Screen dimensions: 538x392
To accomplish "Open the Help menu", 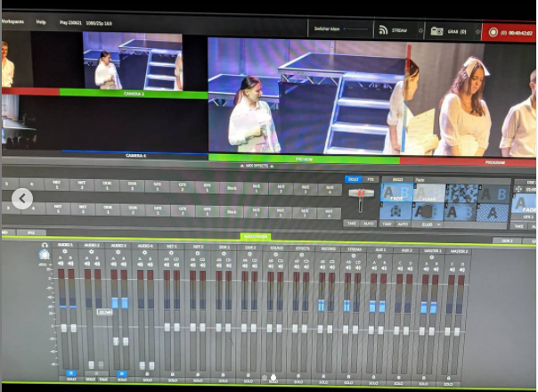I will point(41,22).
